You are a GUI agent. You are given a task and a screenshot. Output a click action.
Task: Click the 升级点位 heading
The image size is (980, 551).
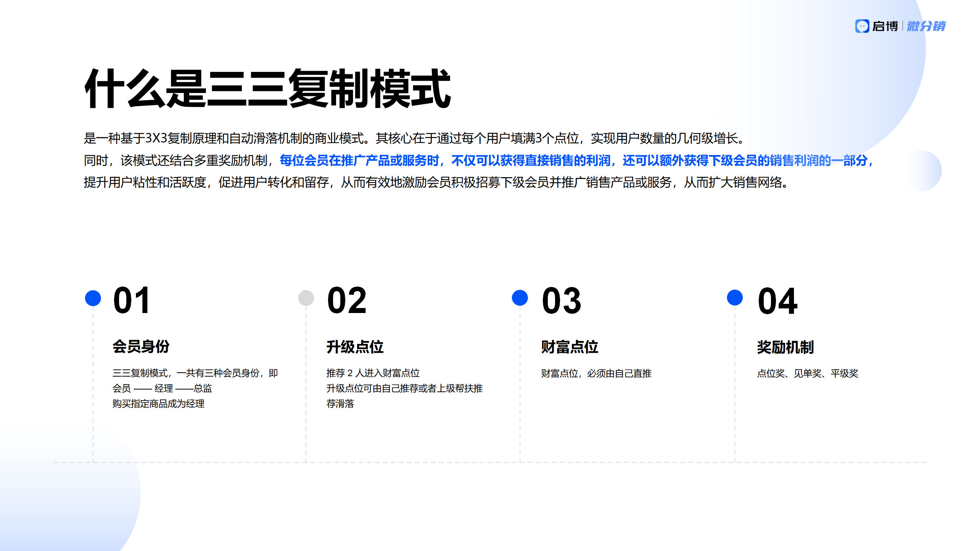(x=355, y=347)
